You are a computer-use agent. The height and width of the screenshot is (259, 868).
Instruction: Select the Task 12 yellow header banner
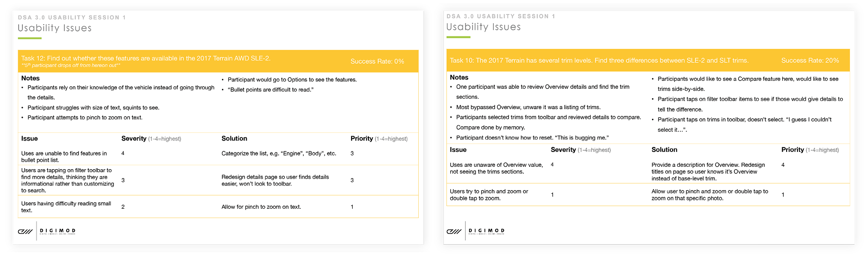pyautogui.click(x=218, y=61)
